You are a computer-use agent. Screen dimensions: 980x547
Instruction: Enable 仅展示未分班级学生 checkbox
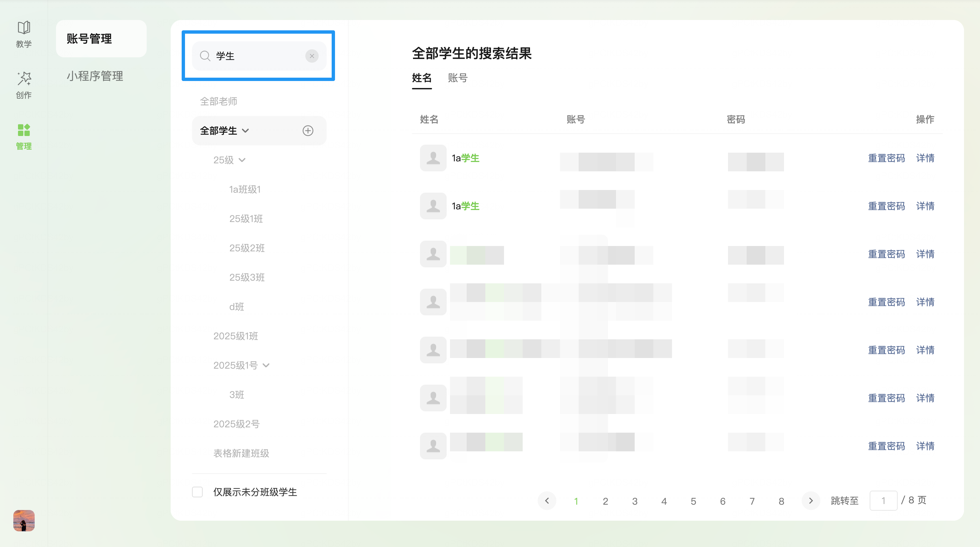point(197,492)
